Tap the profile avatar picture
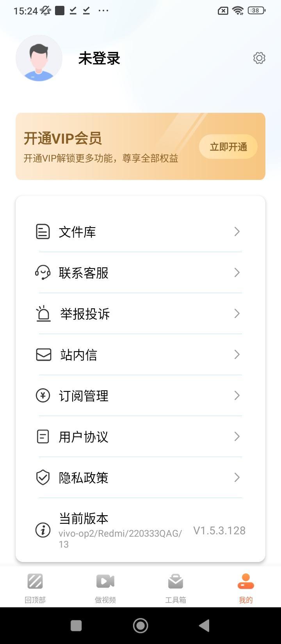Screen dimensions: 281x644 [39, 58]
